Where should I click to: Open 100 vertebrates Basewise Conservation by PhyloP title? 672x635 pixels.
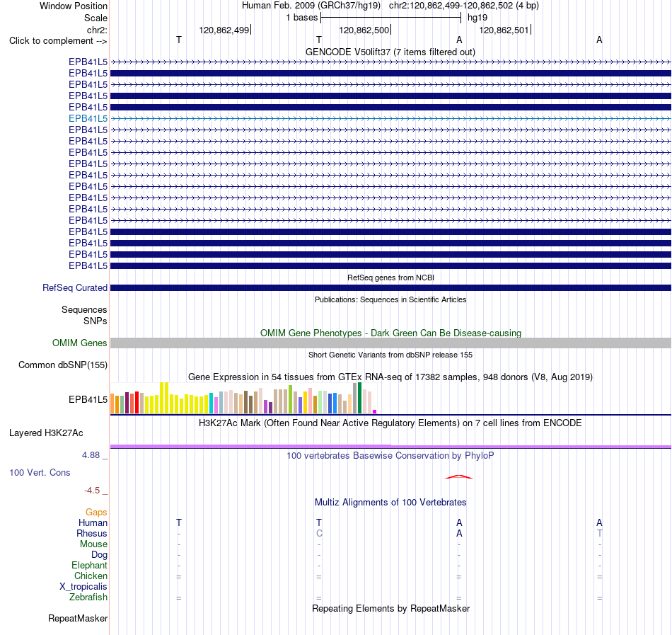390,455
